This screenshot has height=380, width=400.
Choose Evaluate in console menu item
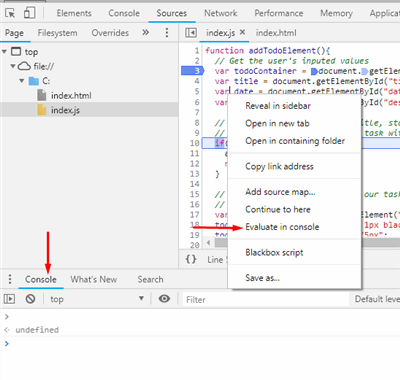[282, 227]
